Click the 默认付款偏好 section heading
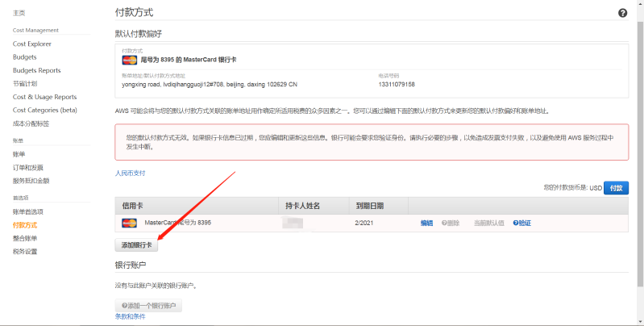 point(139,34)
